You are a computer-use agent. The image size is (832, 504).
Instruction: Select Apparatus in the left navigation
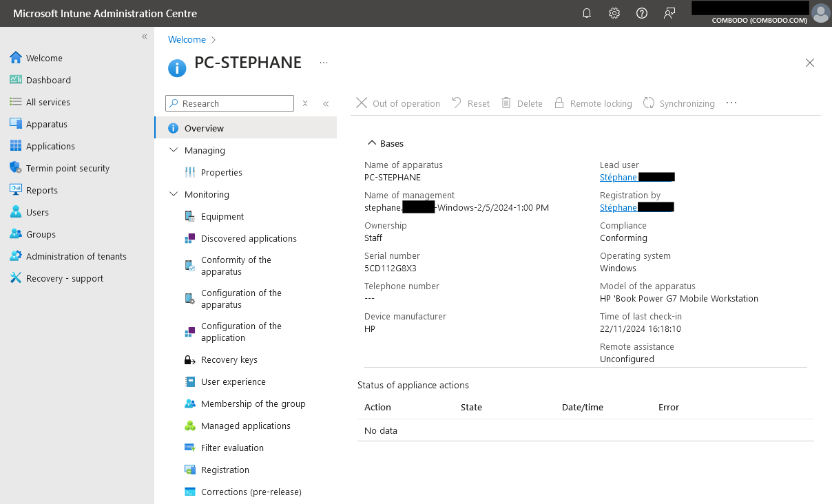click(46, 125)
